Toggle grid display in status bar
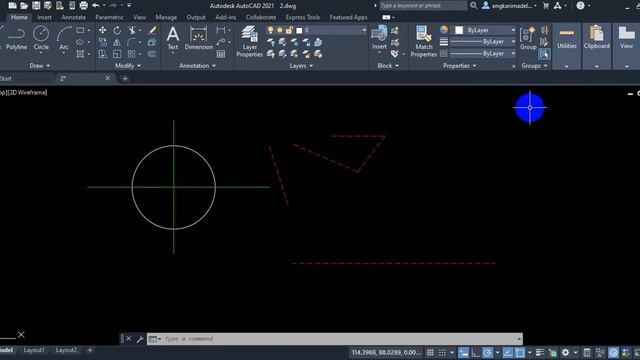Viewport: 640px width, 360px height. [x=430, y=353]
